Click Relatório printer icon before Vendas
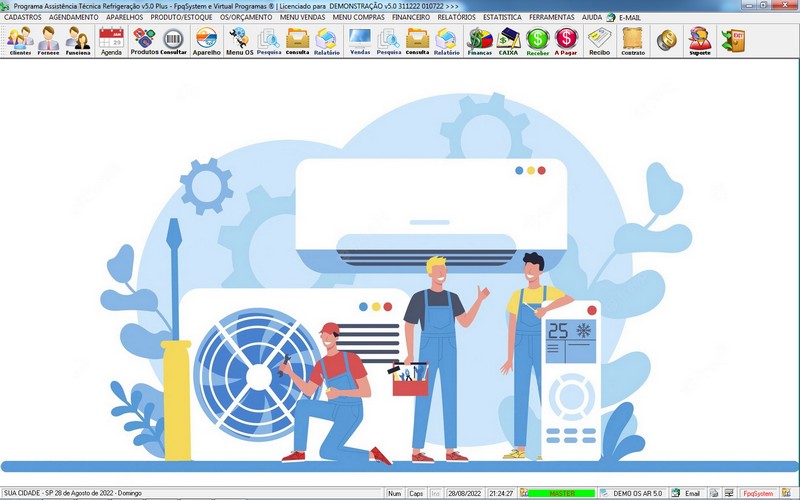This screenshot has height=500, width=800. [327, 41]
